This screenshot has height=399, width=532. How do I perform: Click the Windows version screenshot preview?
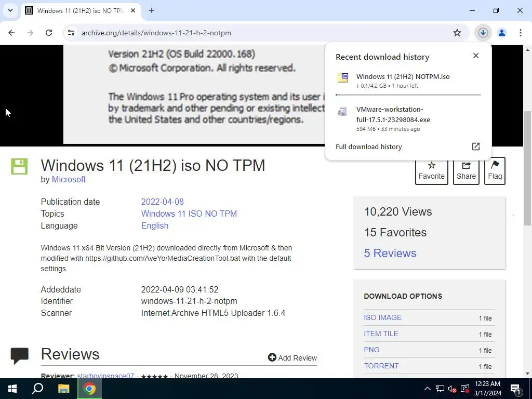coord(194,95)
